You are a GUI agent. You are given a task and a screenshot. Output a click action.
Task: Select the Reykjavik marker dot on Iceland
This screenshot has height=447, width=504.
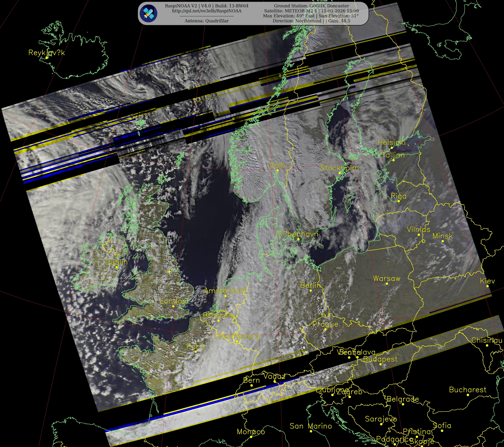click(x=47, y=58)
